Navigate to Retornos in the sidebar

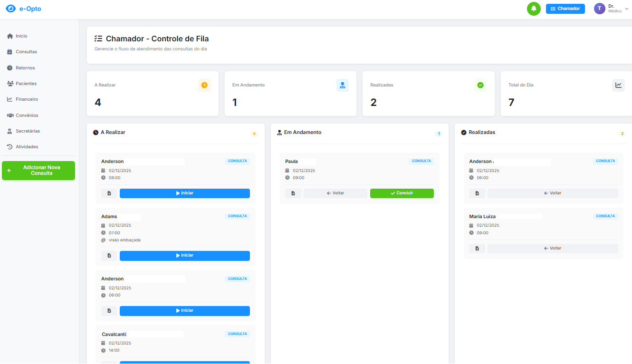pos(25,68)
